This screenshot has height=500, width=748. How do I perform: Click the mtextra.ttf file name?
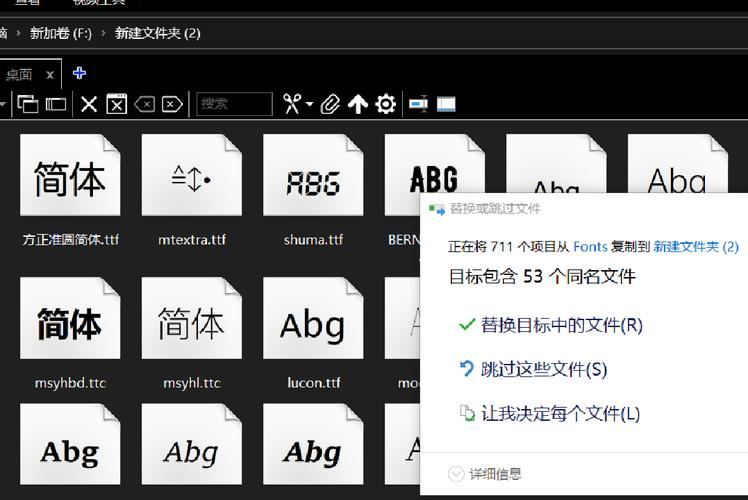192,240
